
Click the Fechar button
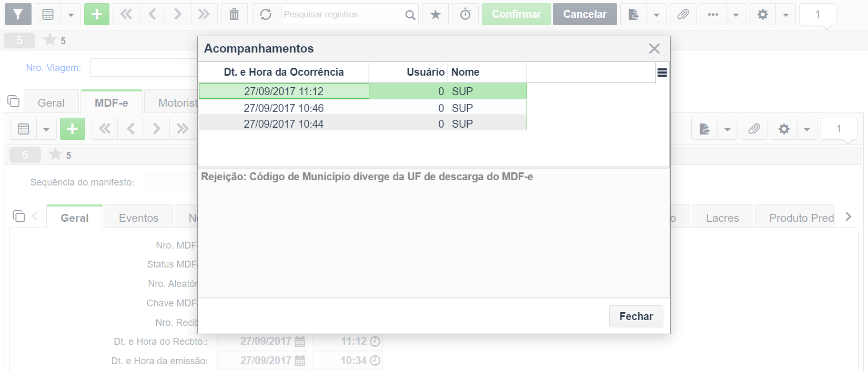point(636,316)
